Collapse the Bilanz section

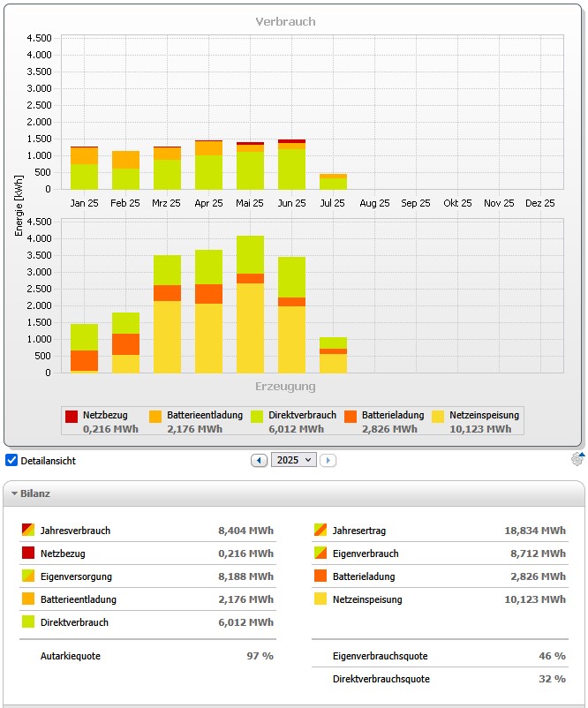click(x=15, y=494)
